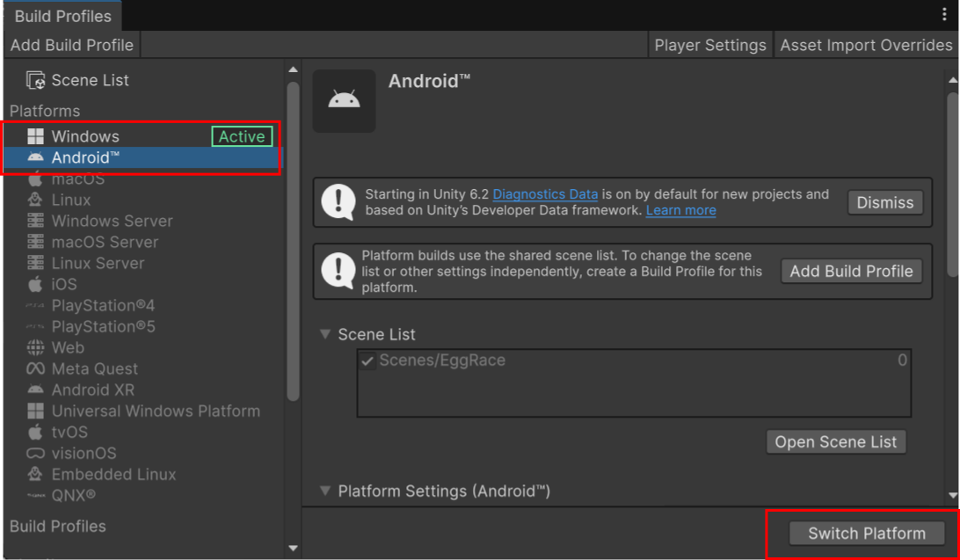Click the Android robot icon in platform list
960x560 pixels.
point(35,158)
